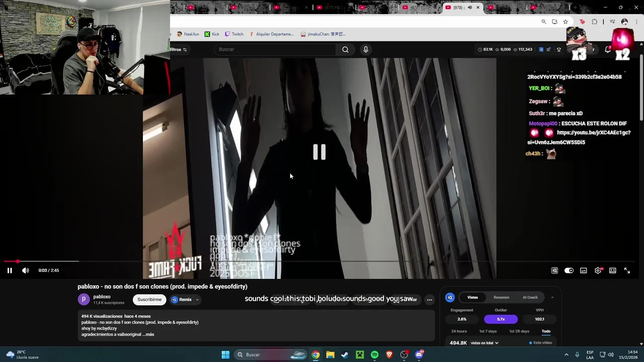This screenshot has height=362, width=644.
Task: Subscribe with the Suscribirme button
Action: click(x=149, y=300)
